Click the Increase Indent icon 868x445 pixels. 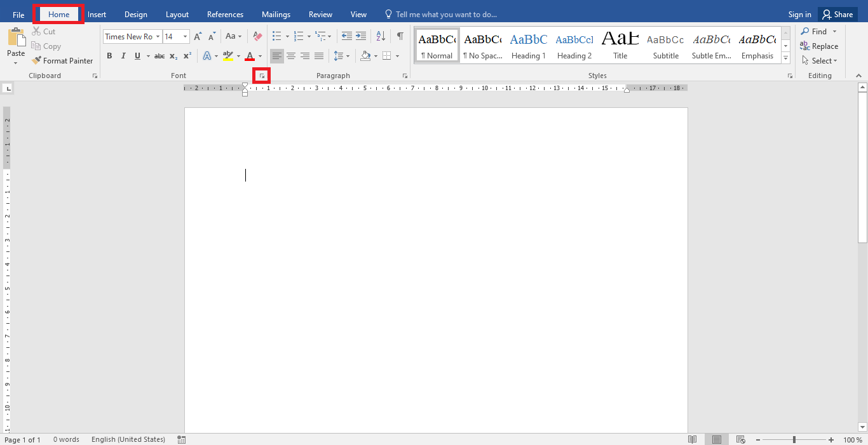tap(361, 37)
